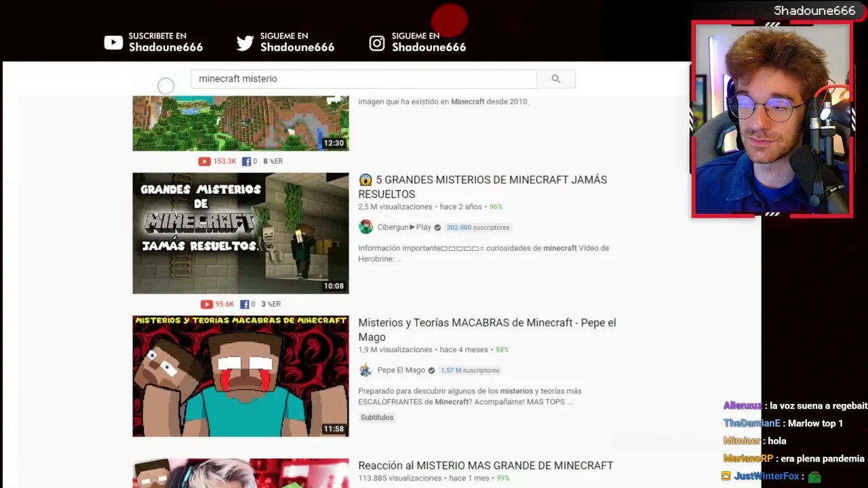Click chat username TheDamianE
Viewport: 868px width, 488px height.
coord(752,424)
